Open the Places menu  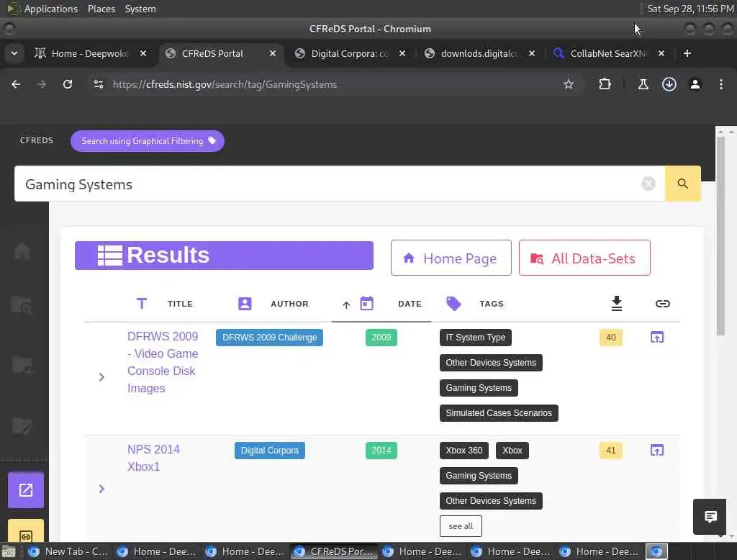(x=101, y=9)
